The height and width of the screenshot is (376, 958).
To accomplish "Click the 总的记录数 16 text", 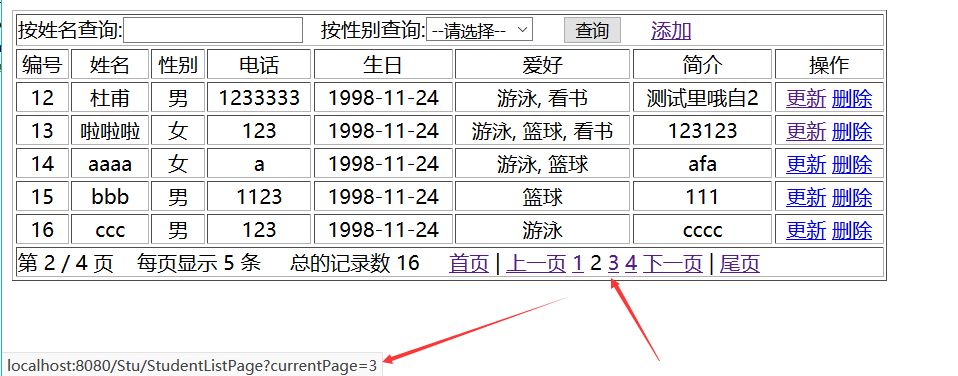I will [x=354, y=263].
